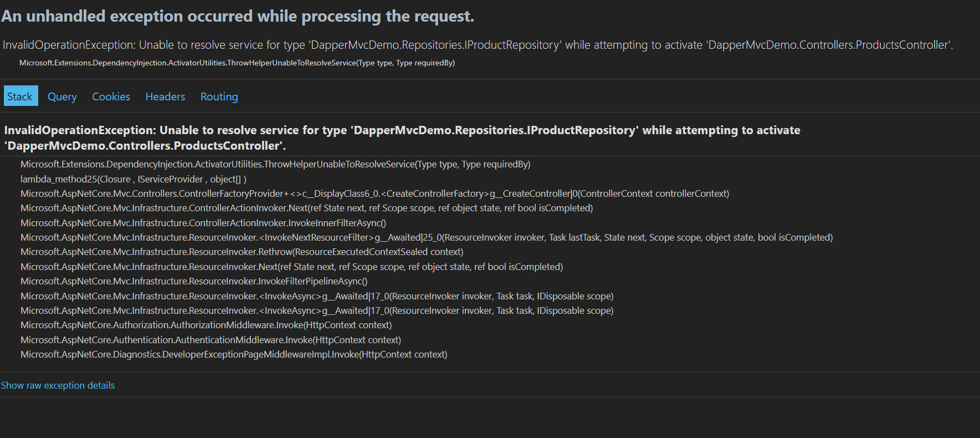The width and height of the screenshot is (980, 438).
Task: Expand the lambda_method25 stack frame
Action: tap(133, 179)
